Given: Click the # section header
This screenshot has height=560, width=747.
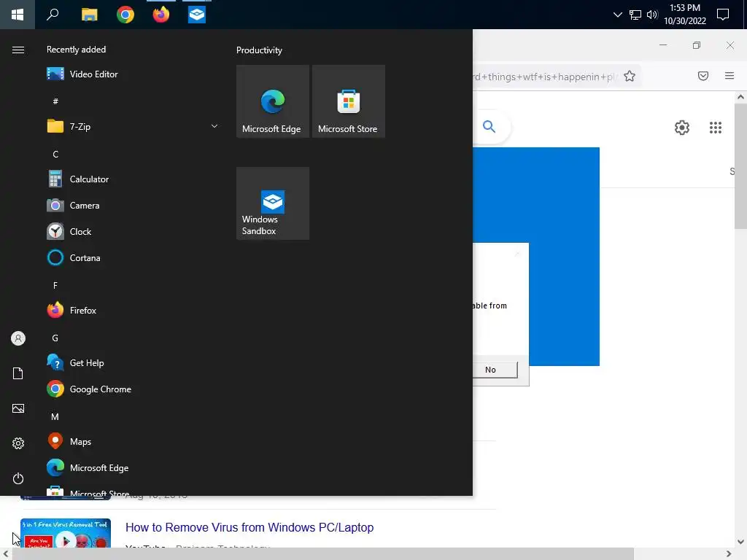Looking at the screenshot, I should pyautogui.click(x=55, y=101).
